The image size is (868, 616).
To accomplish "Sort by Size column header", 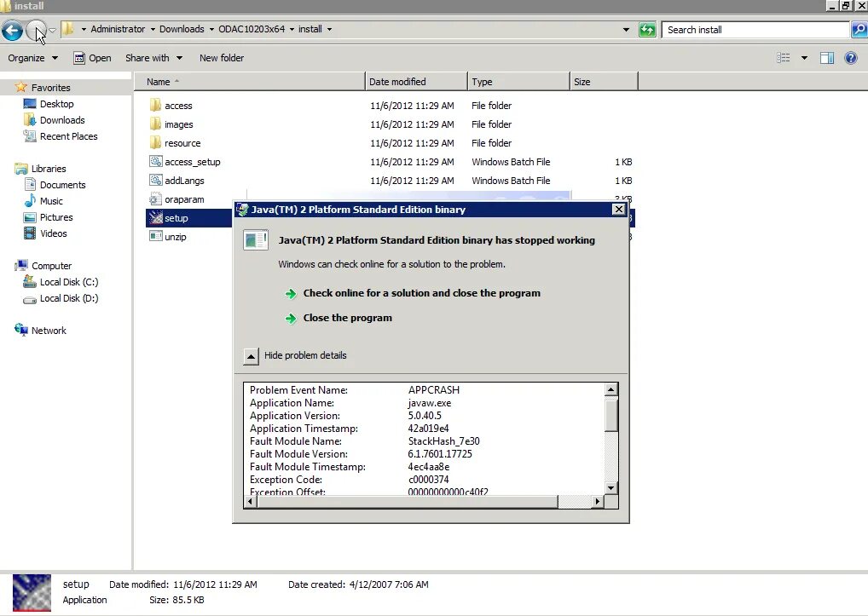I will coord(604,82).
